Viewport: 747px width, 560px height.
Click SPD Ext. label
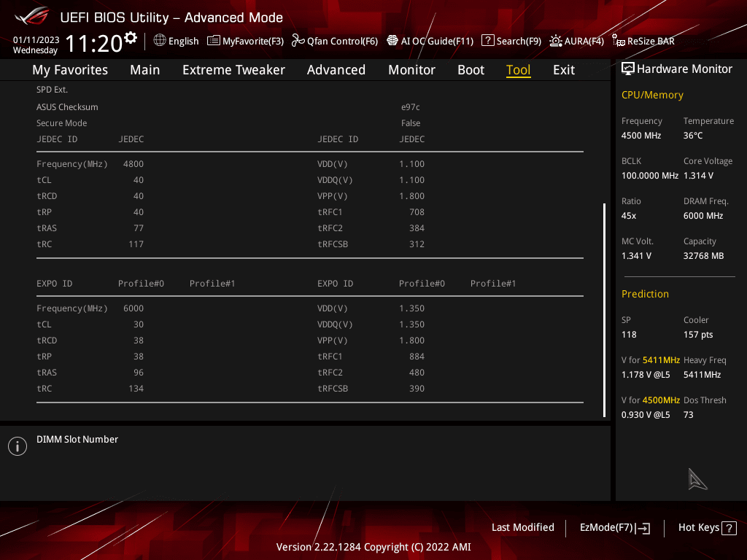point(52,90)
